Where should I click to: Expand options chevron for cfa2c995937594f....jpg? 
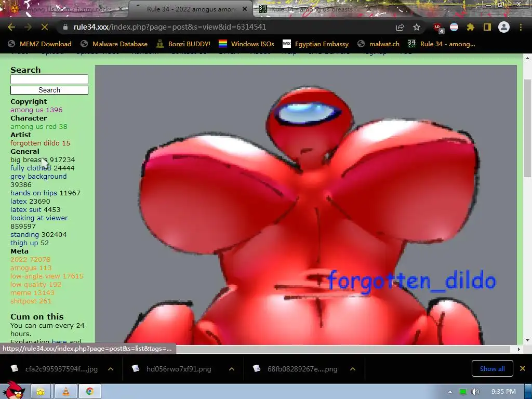(x=111, y=369)
